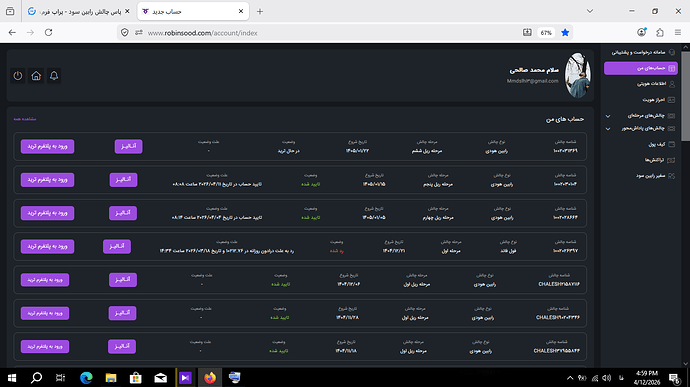Open analysis for rejected Full Fund account
The height and width of the screenshot is (387, 690).
[x=117, y=247]
